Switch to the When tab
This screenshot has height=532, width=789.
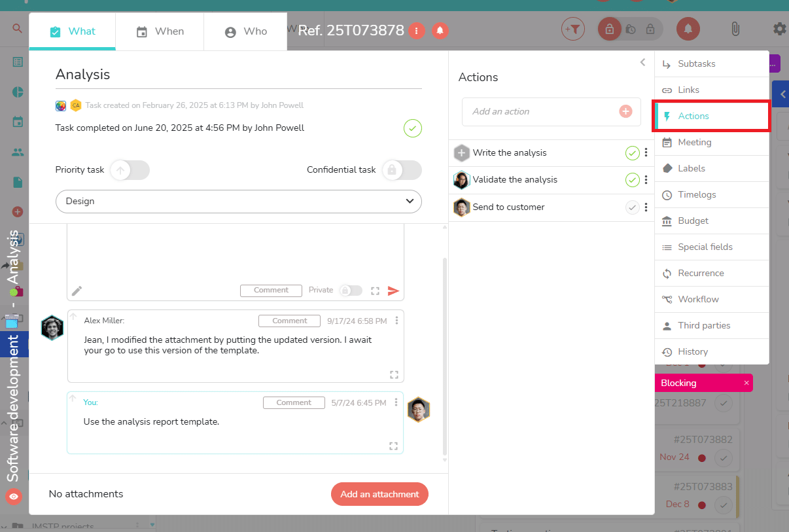(x=159, y=31)
